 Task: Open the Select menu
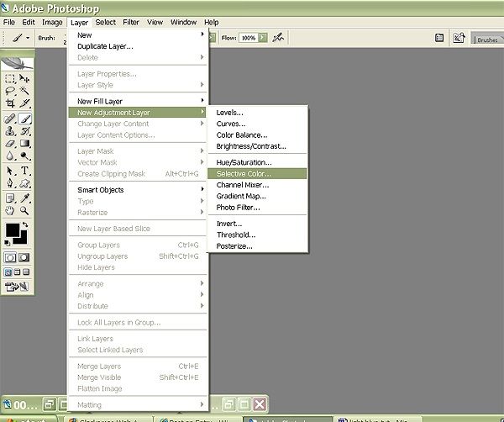pyautogui.click(x=106, y=22)
